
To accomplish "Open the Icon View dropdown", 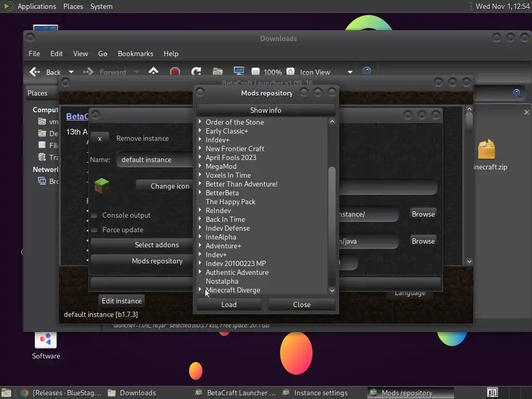I will tap(350, 72).
